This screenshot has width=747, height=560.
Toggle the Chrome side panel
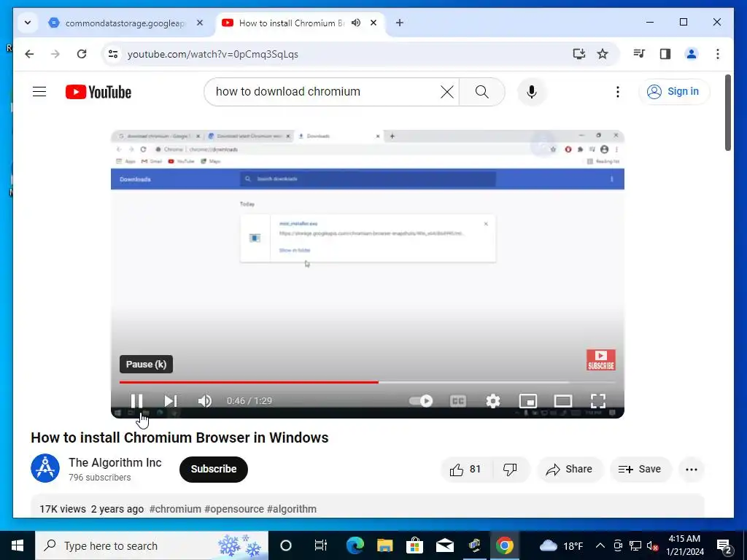tap(665, 54)
